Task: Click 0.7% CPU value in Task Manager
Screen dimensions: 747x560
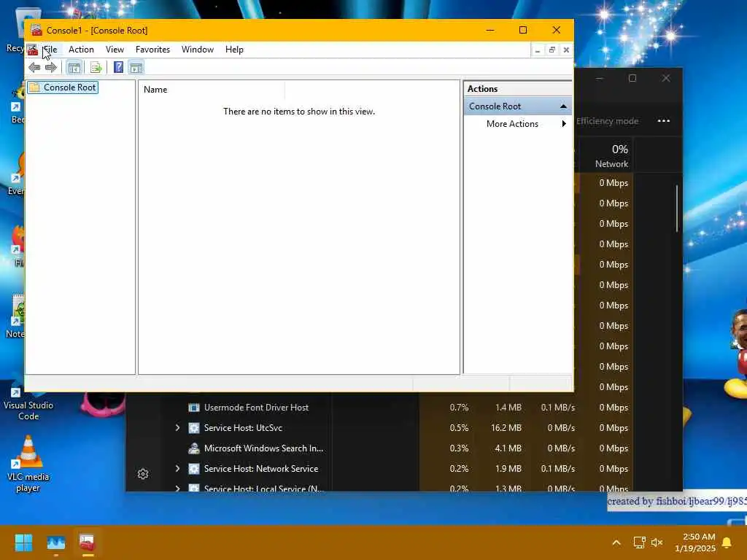Action: tap(459, 408)
